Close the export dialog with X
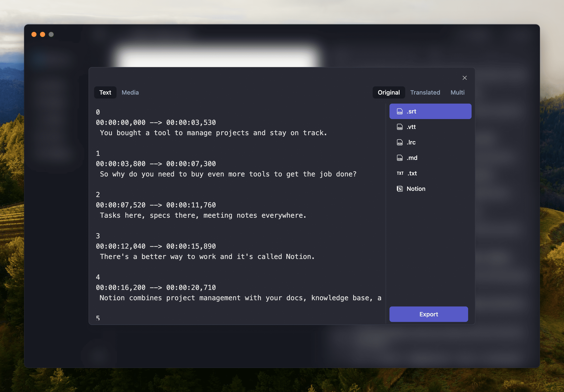The width and height of the screenshot is (564, 392). pos(464,78)
